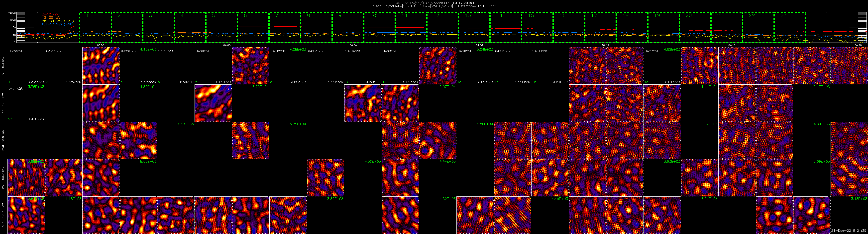Click the 1.18E+05 peak value

pos(186,124)
